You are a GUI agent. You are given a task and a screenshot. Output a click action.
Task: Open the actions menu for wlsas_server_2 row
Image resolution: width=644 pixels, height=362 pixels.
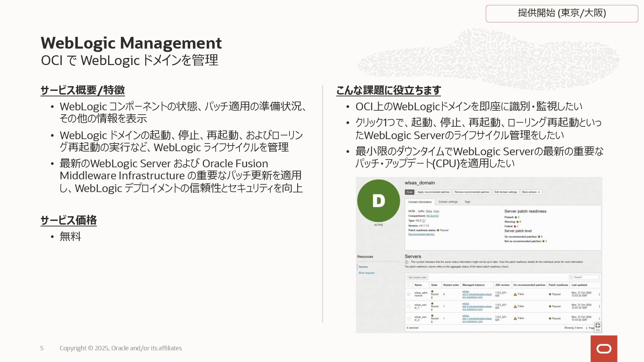click(599, 318)
